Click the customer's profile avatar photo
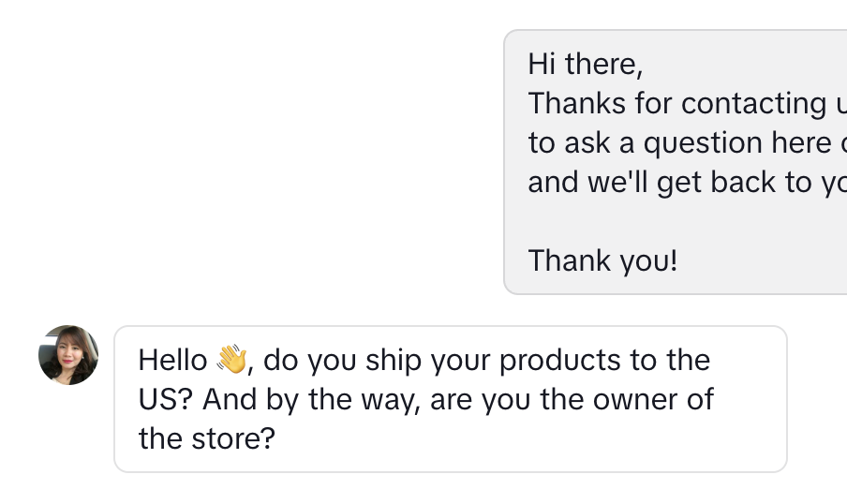 tap(68, 355)
